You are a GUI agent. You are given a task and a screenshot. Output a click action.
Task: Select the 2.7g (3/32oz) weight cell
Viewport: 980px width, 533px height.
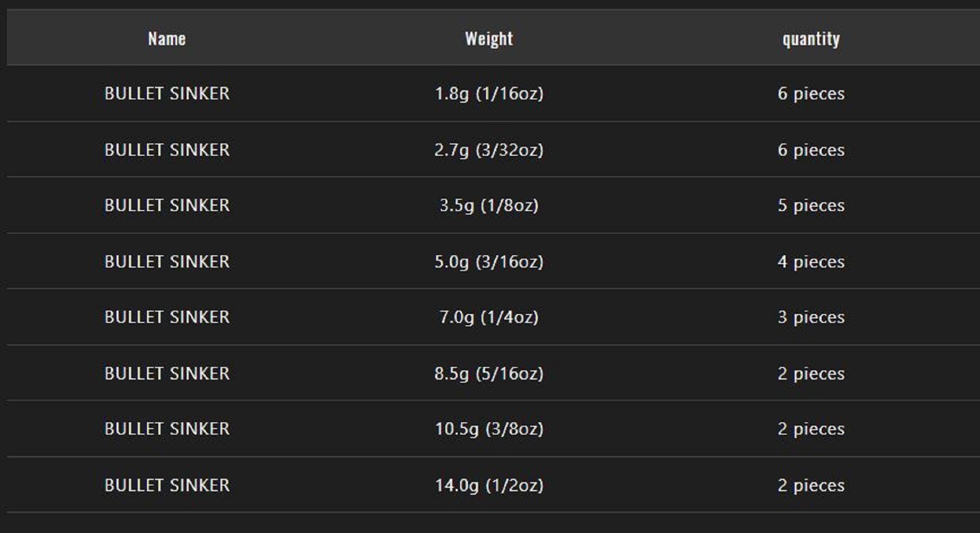coord(489,150)
